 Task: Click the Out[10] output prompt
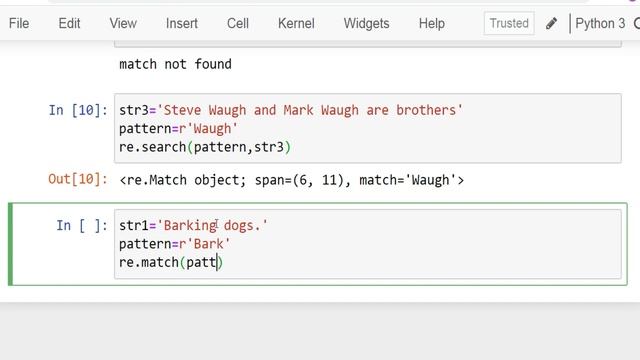[x=78, y=179]
